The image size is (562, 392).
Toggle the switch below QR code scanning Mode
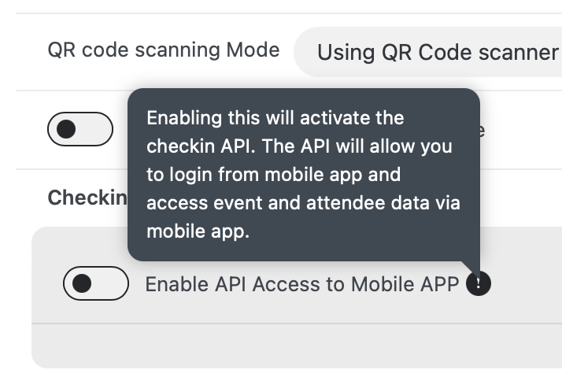(79, 130)
